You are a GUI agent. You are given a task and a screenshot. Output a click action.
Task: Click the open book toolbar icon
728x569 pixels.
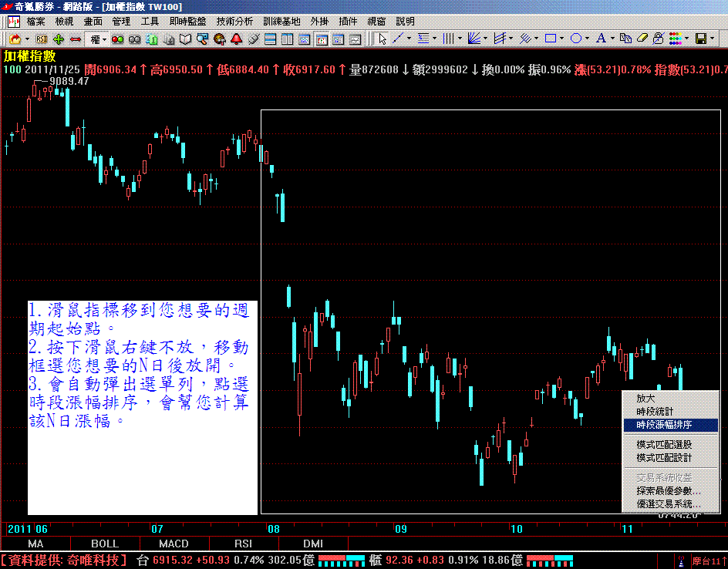coord(185,39)
